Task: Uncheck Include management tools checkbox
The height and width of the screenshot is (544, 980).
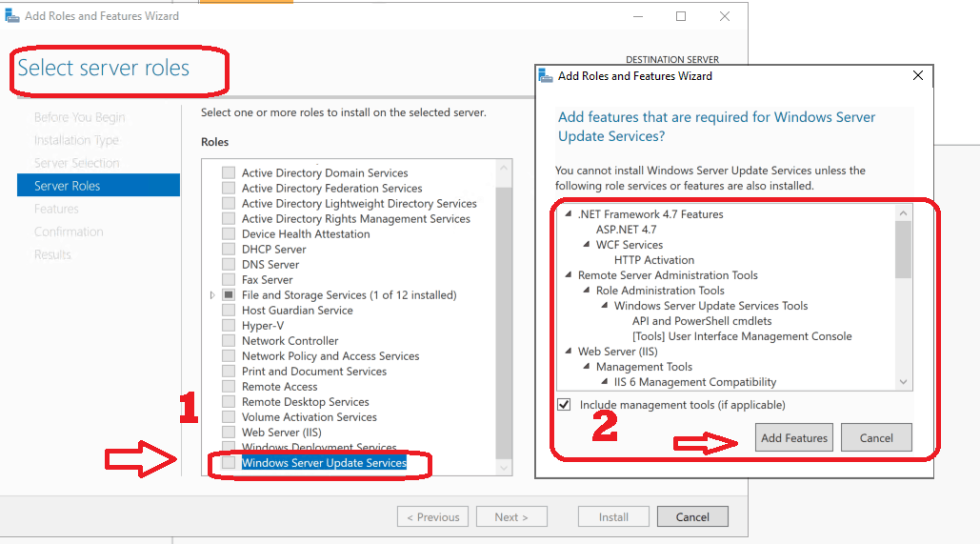Action: click(x=564, y=405)
